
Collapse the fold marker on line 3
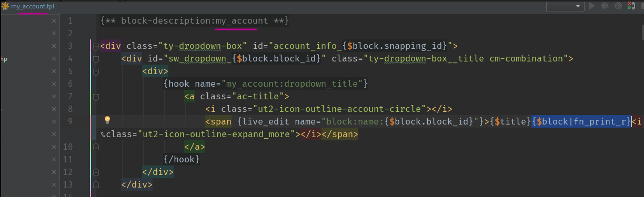96,46
